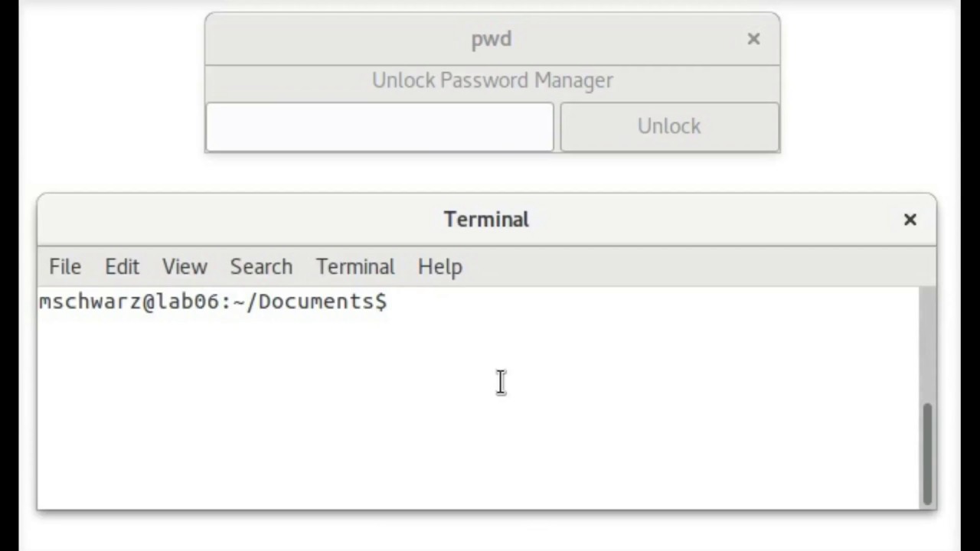Click the Terminal window title text

486,220
